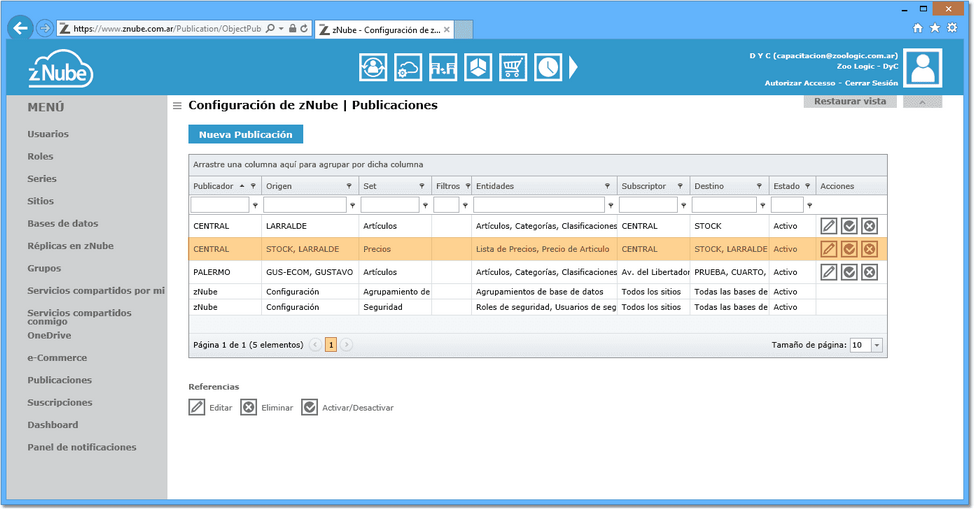Click Restaurar vista button
Screen dimensions: 974x510
850,101
